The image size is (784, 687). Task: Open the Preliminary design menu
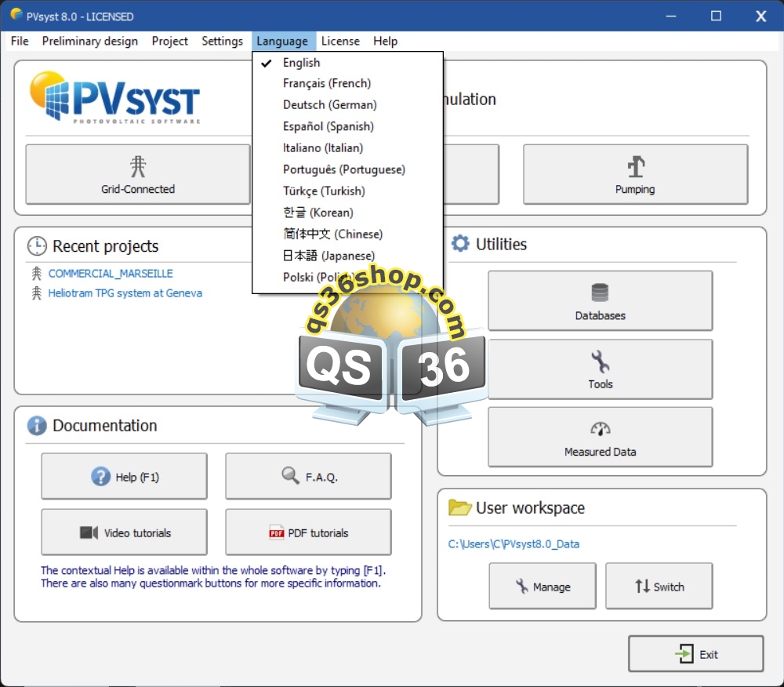coord(90,41)
